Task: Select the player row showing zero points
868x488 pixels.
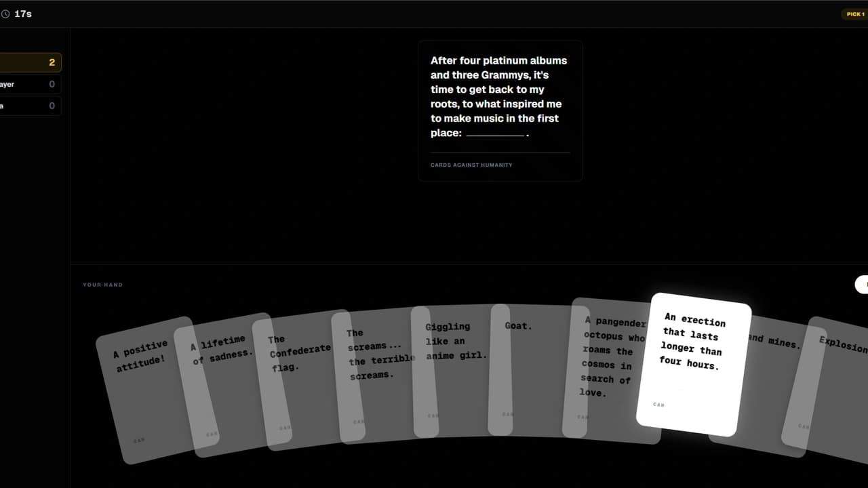Action: (31, 84)
